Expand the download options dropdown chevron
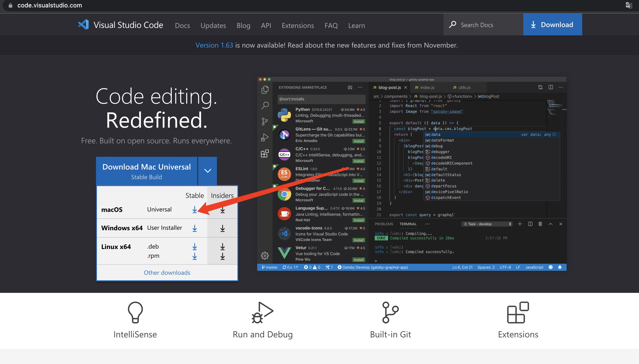The image size is (639, 364). [208, 171]
